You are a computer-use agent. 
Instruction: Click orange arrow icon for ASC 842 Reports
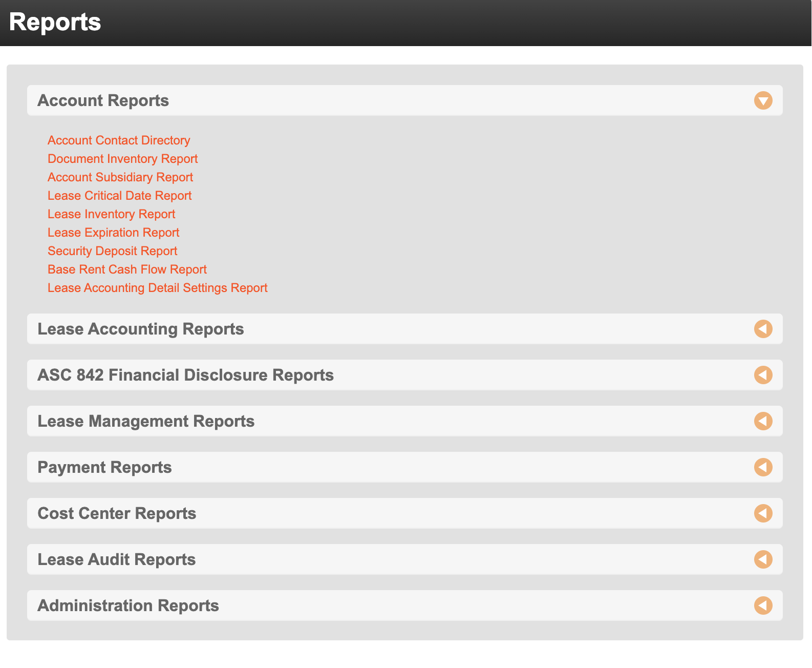click(x=763, y=375)
